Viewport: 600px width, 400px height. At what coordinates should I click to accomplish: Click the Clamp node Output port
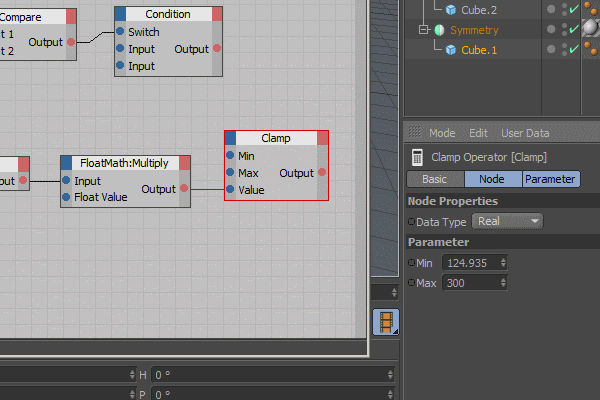[322, 172]
